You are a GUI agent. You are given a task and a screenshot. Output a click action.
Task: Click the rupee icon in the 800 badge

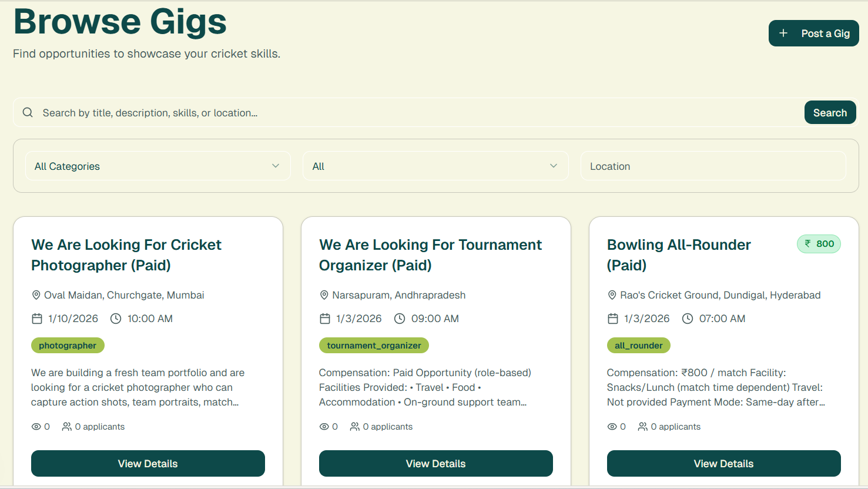pyautogui.click(x=807, y=243)
